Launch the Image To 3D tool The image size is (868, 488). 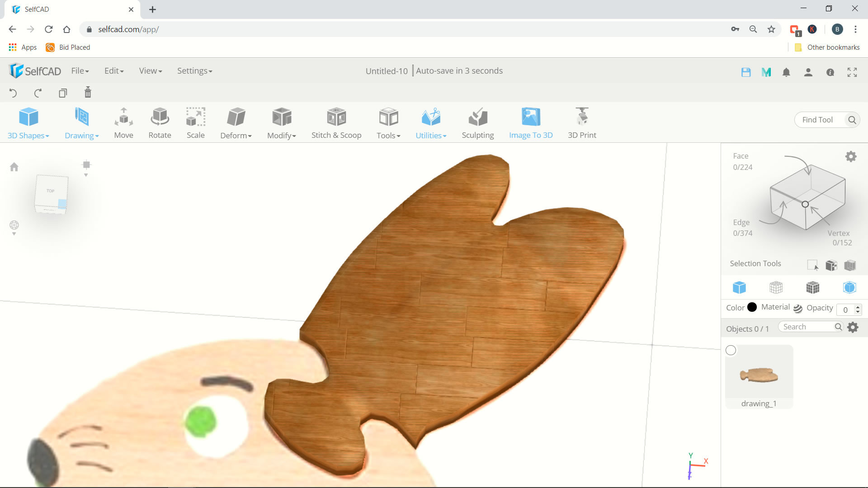point(531,123)
